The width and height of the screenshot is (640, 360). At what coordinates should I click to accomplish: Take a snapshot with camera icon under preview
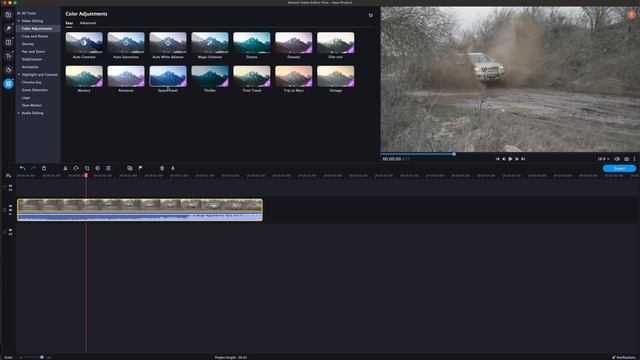pyautogui.click(x=627, y=159)
